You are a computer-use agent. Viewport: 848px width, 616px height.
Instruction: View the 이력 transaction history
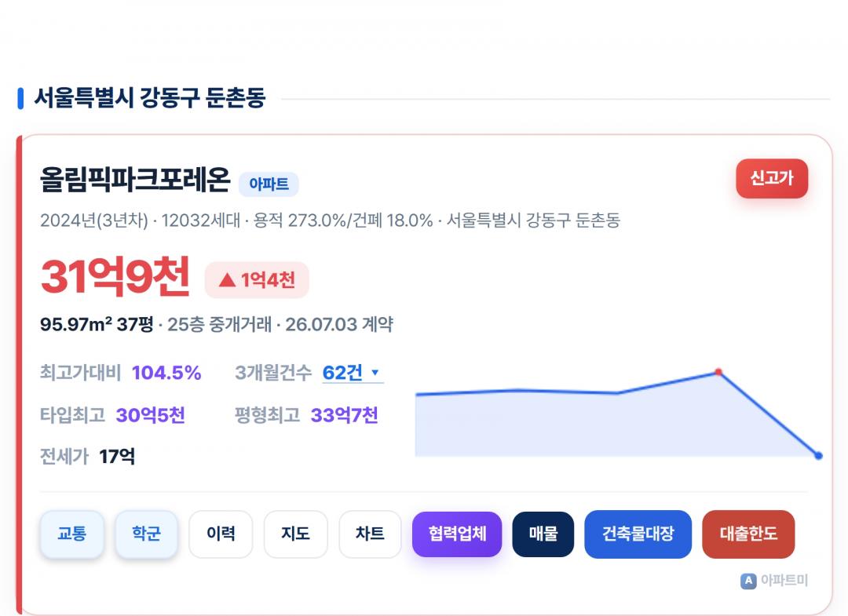click(x=221, y=534)
